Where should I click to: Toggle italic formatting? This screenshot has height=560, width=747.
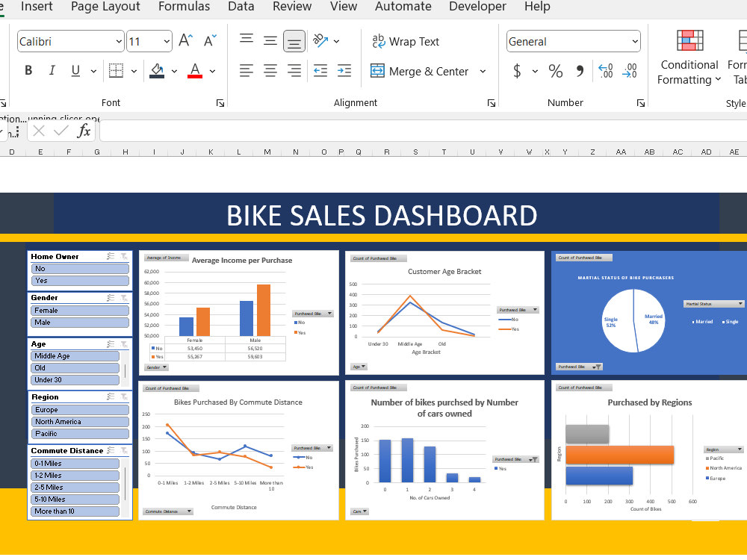point(52,71)
